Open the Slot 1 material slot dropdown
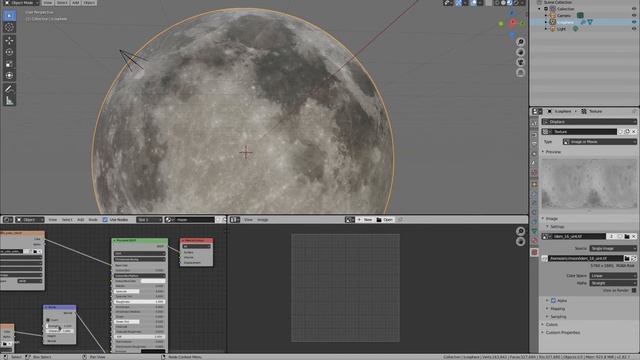The image size is (640, 360). pos(149,220)
